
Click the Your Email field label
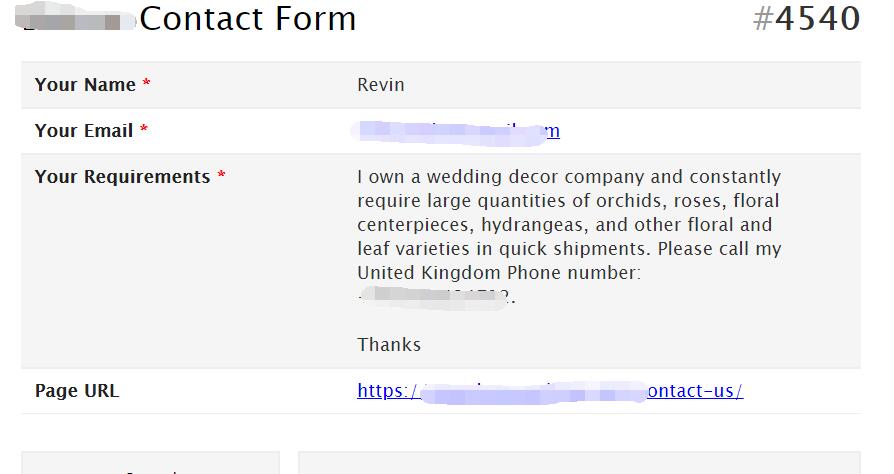click(x=84, y=131)
